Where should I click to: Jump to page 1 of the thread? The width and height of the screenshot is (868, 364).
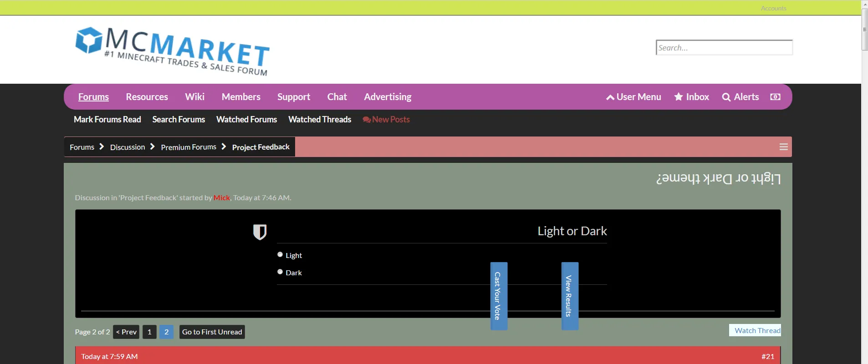(149, 332)
